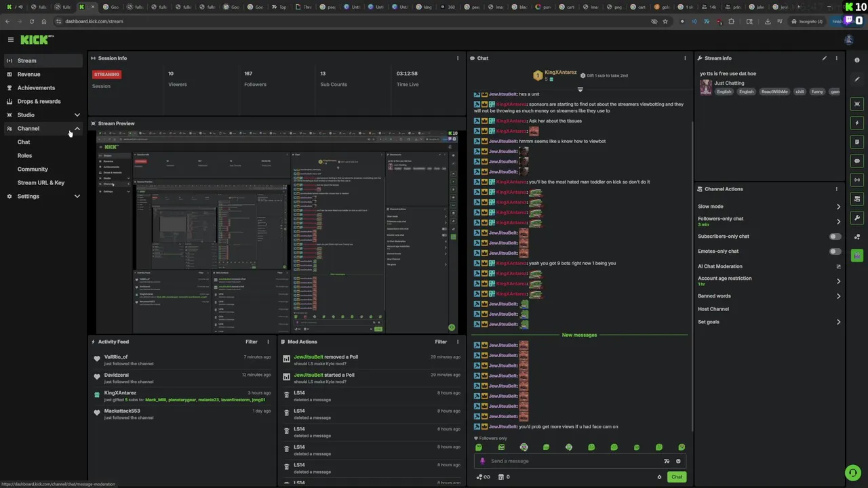Viewport: 868px width, 488px height.
Task: Open the emote picker in the message box
Action: [678, 461]
